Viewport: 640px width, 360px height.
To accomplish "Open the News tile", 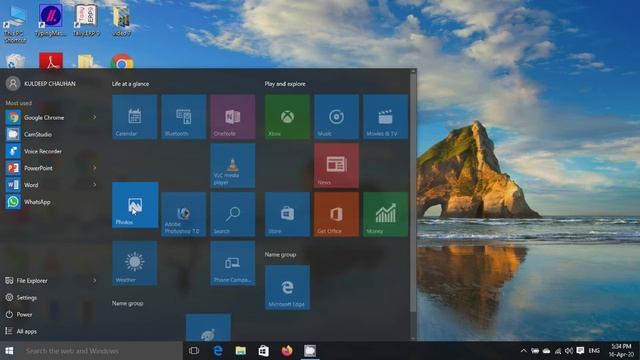I will (336, 166).
